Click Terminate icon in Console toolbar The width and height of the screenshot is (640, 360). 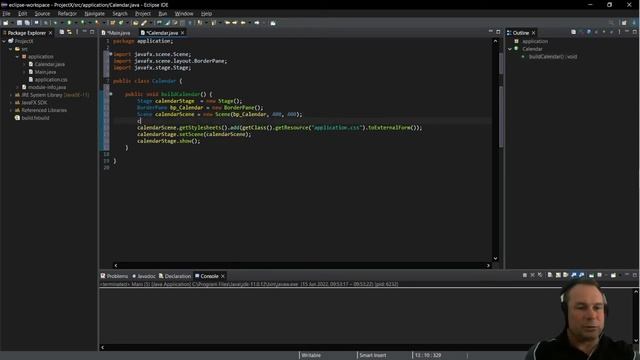pos(524,276)
